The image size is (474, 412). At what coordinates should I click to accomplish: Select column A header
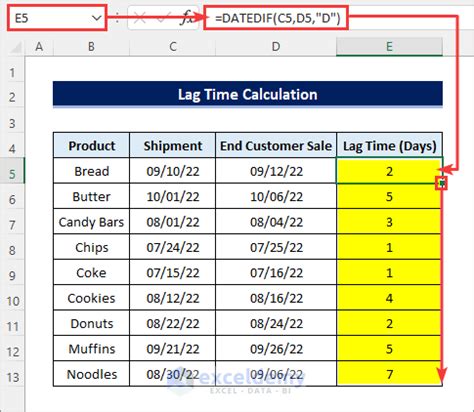click(39, 47)
